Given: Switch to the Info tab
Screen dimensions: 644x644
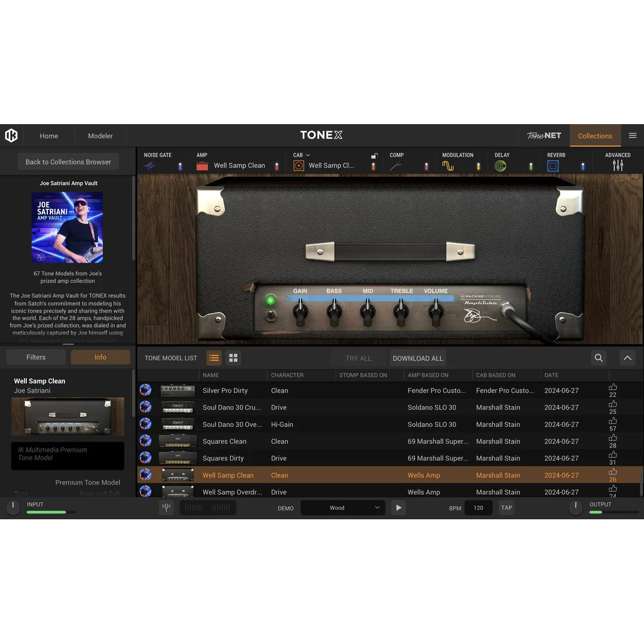Looking at the screenshot, I should tap(100, 357).
